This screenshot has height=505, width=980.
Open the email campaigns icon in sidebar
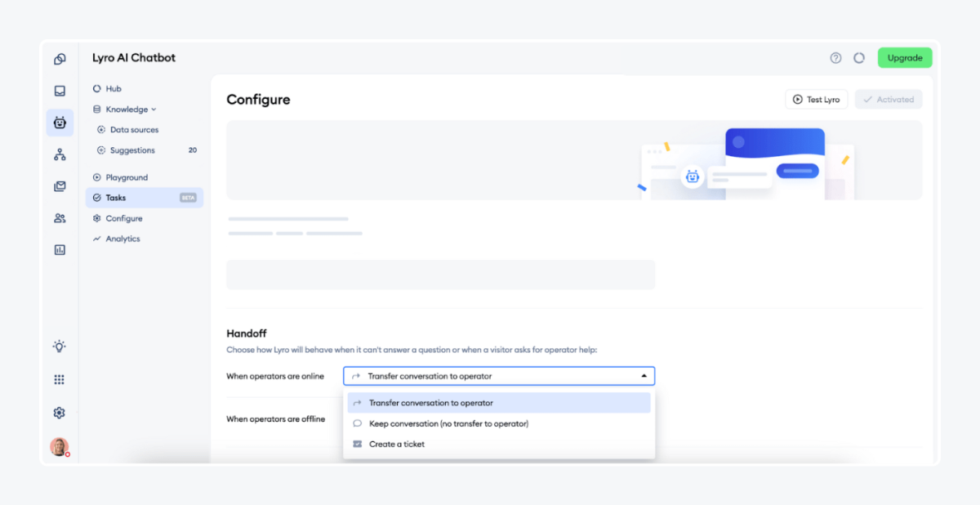pos(59,185)
